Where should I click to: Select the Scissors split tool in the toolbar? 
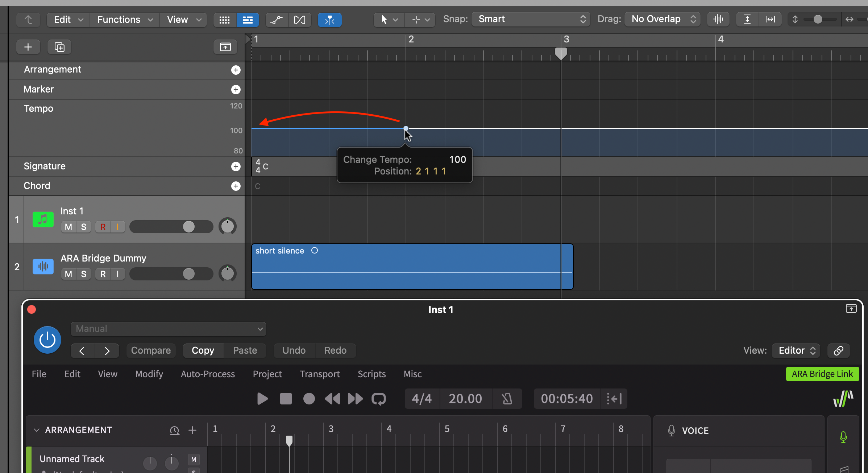[x=329, y=20]
